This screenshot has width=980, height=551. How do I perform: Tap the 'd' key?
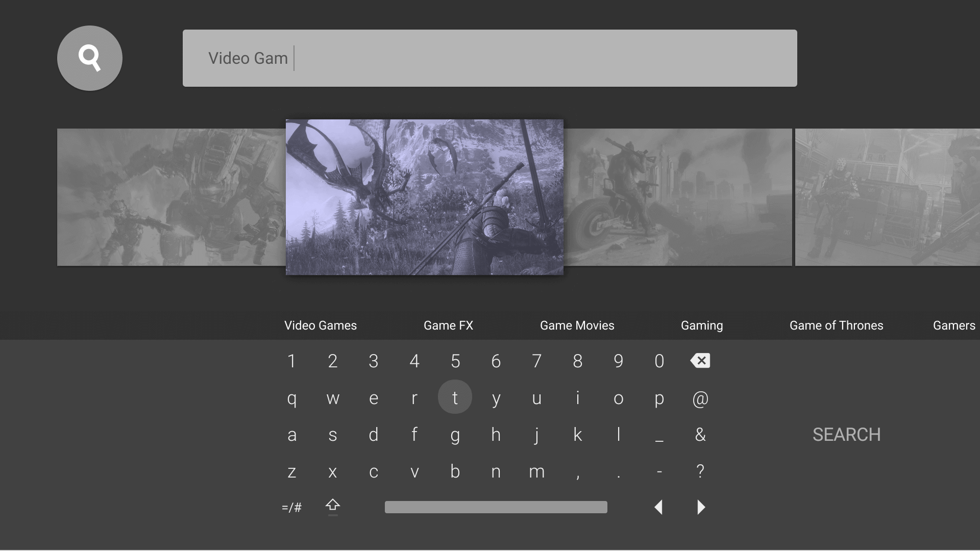pos(374,435)
